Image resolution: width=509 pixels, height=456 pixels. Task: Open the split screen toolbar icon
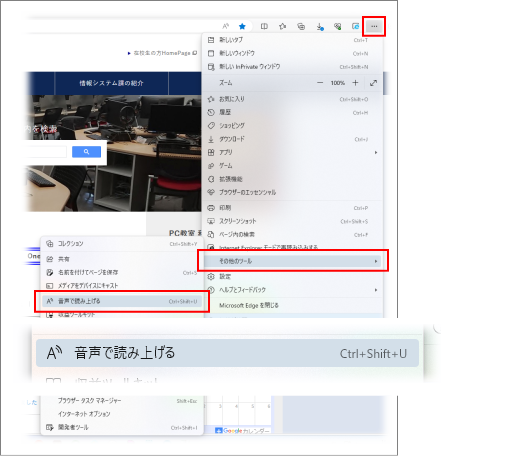(264, 26)
